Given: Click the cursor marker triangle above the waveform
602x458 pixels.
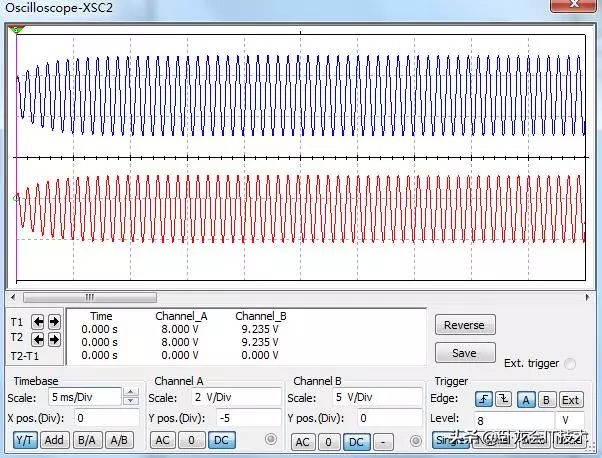Looking at the screenshot, I should [x=16, y=29].
